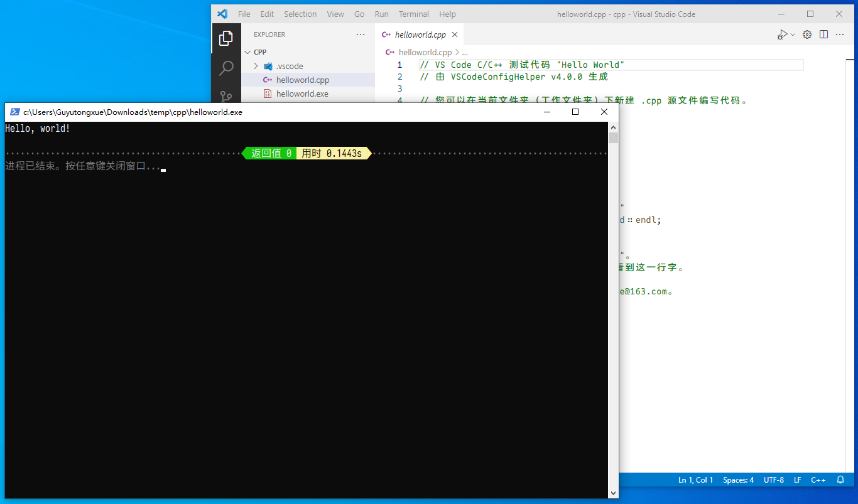Screen dimensions: 858x504
Task: Click the Run/Debug C++ file play icon
Action: pos(783,35)
